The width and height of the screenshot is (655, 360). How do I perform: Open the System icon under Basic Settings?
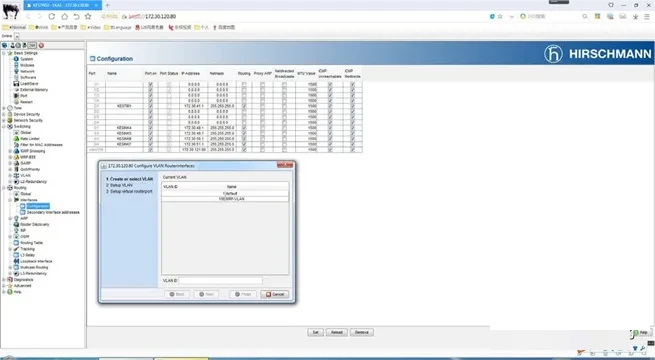click(16, 59)
